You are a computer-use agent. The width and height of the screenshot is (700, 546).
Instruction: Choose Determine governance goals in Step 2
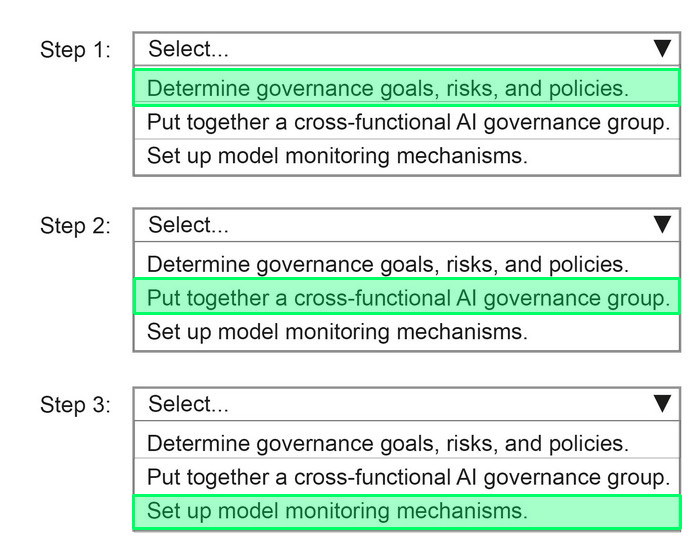coord(407,264)
